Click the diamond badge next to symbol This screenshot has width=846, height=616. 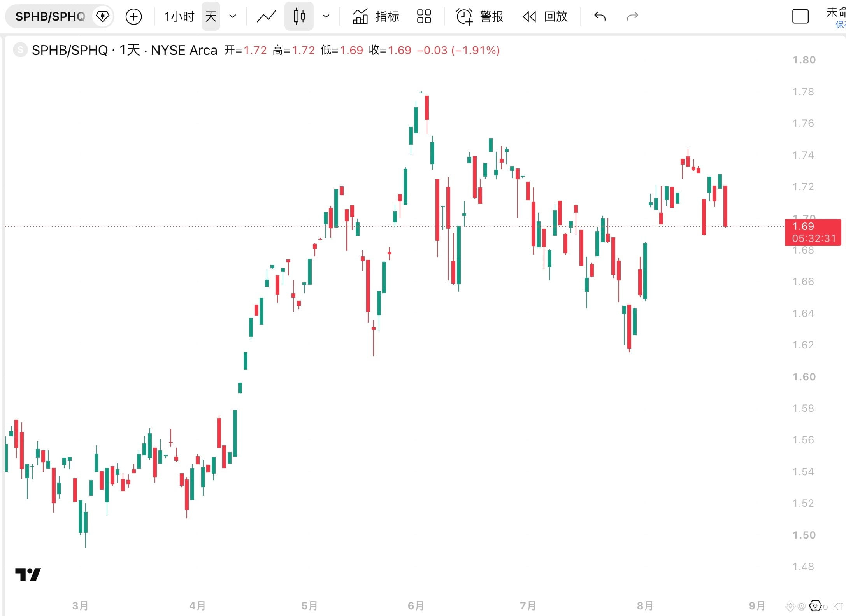coord(103,16)
